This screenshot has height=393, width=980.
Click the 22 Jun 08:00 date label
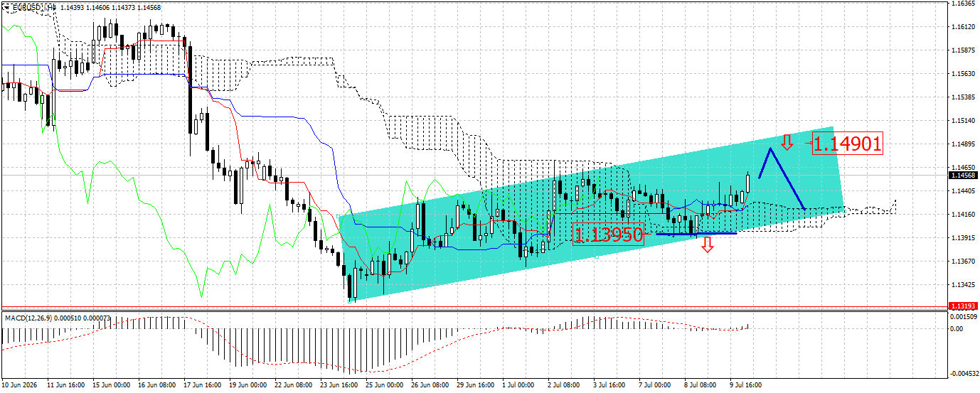click(293, 385)
